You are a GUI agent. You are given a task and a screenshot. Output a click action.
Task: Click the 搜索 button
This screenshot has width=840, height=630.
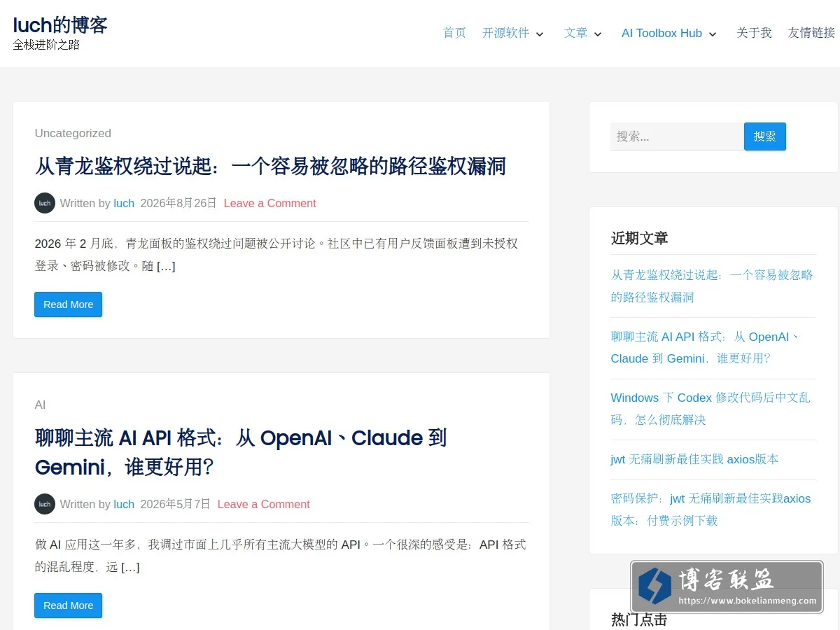[765, 136]
